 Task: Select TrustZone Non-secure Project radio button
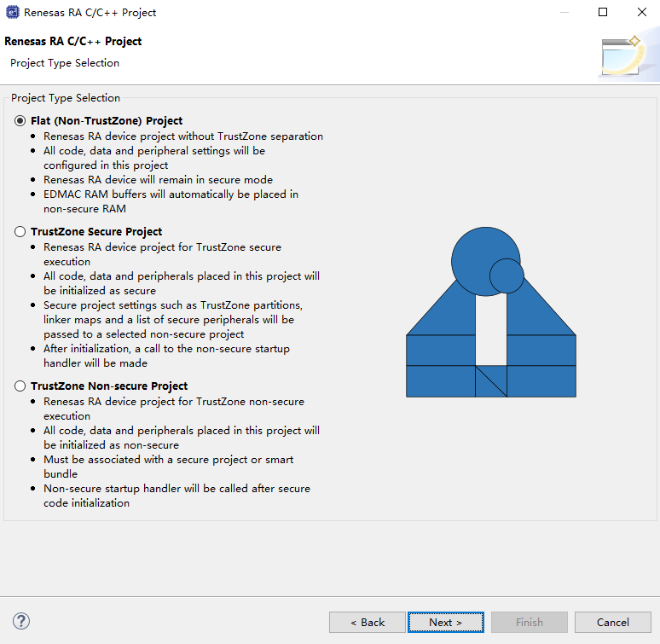pyautogui.click(x=20, y=386)
